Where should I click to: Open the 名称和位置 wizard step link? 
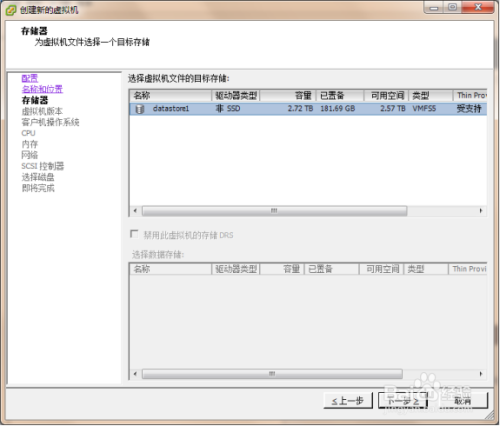[42, 89]
